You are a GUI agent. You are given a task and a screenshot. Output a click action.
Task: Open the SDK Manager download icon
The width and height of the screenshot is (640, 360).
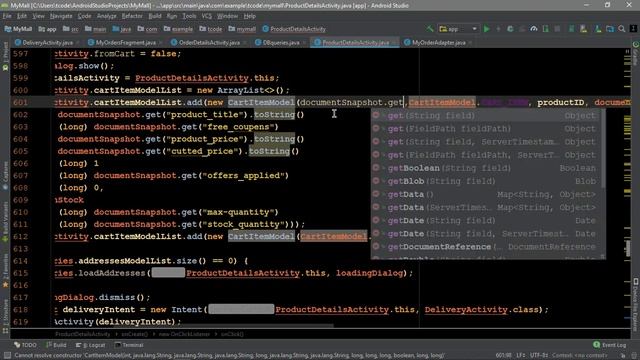[584, 29]
